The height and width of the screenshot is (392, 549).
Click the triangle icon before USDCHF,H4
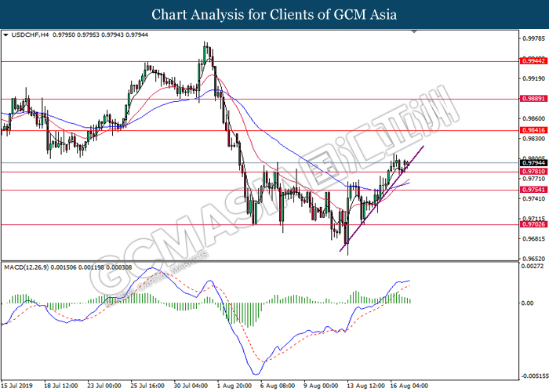6,34
